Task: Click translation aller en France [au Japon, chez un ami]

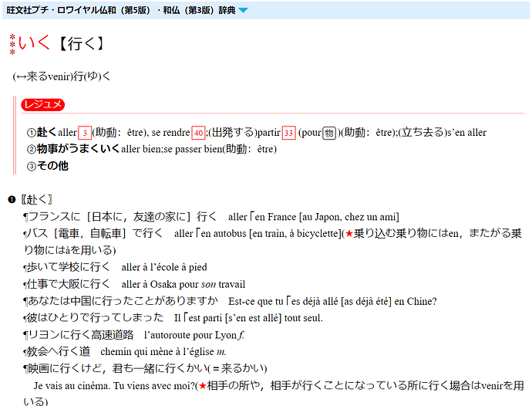Action: 314,217
